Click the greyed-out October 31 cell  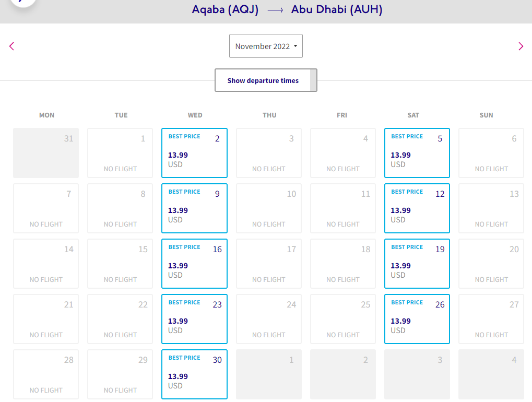[x=46, y=152]
